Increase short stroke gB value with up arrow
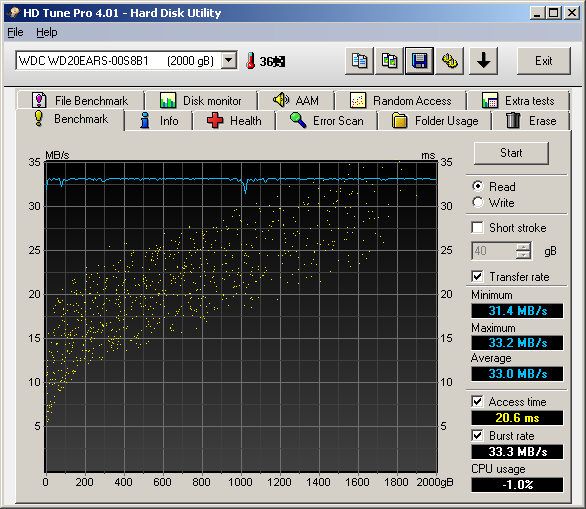 click(x=523, y=246)
